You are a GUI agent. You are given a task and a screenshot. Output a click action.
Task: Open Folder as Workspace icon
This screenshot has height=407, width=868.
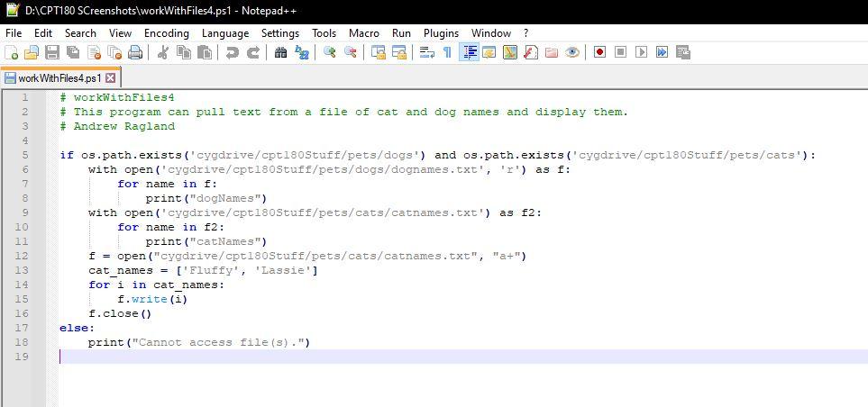pyautogui.click(x=552, y=52)
